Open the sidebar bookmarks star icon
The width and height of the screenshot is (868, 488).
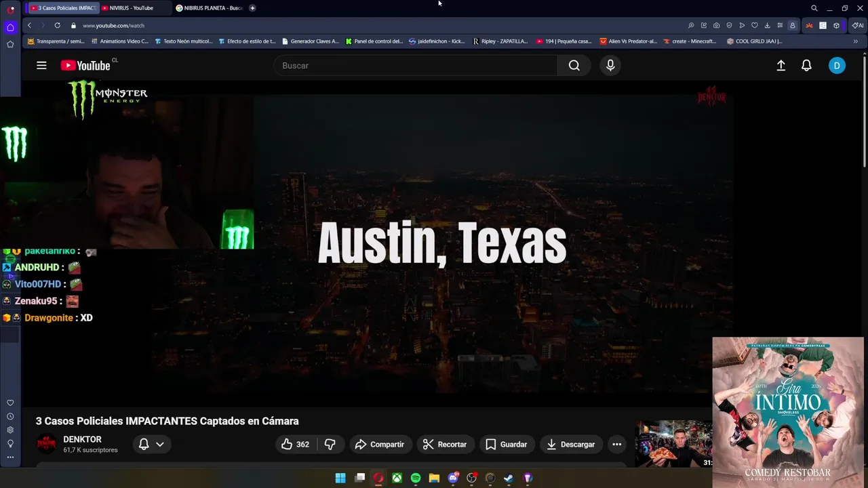pos(10,44)
